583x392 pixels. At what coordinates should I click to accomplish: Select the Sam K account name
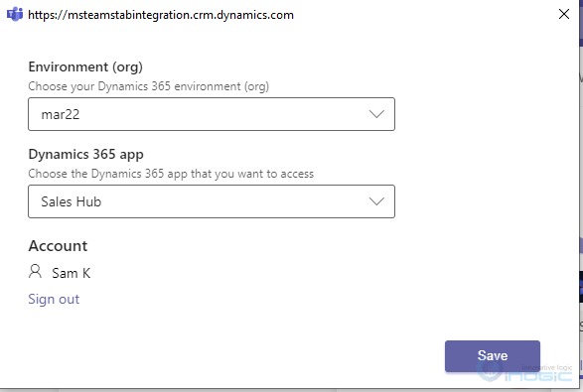pos(72,273)
